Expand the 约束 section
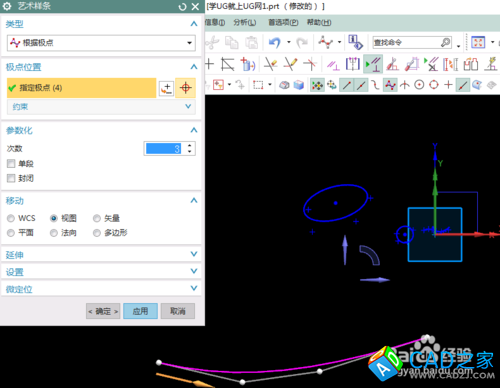500x388 pixels. click(101, 107)
